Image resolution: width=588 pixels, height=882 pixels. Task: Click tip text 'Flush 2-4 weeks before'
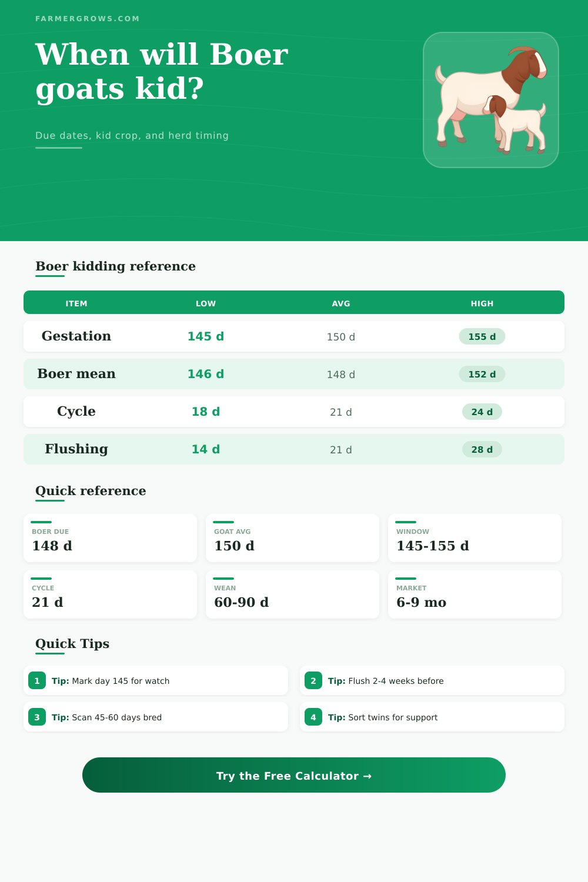396,681
